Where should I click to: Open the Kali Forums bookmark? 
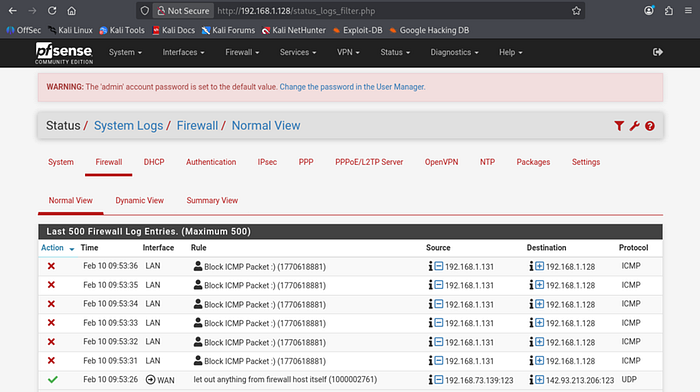click(228, 30)
